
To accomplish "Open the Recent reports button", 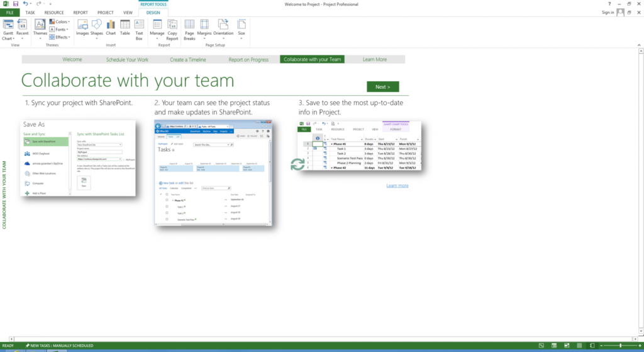I will pyautogui.click(x=22, y=30).
